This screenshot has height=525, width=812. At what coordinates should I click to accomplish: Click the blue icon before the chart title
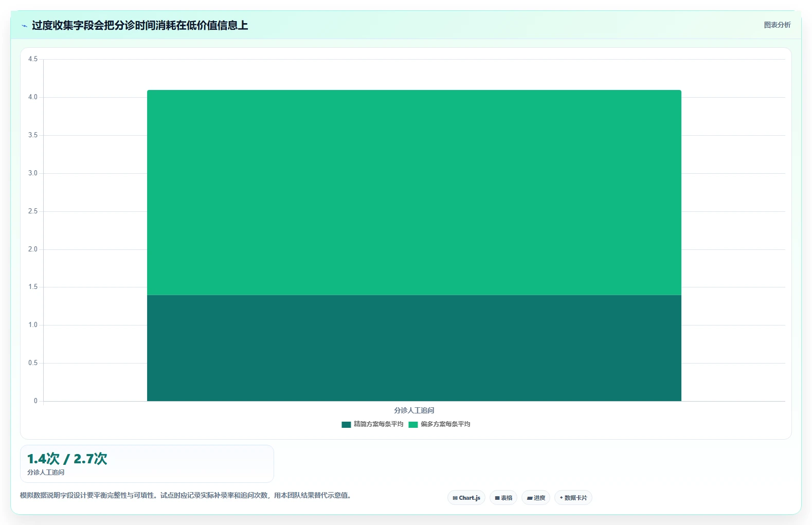pos(24,26)
